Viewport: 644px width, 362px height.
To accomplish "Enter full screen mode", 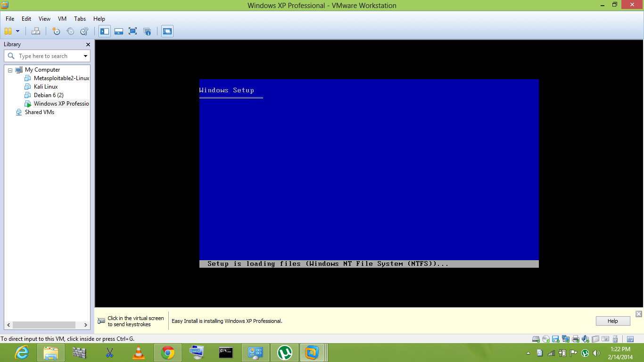I will 133,31.
